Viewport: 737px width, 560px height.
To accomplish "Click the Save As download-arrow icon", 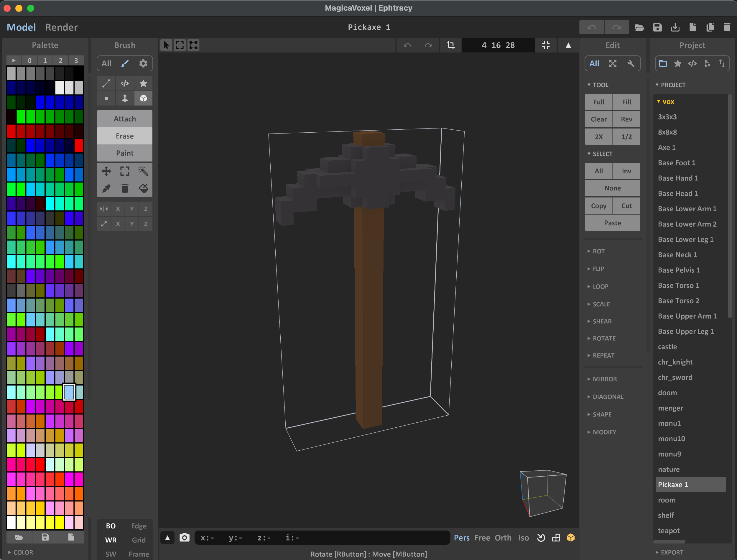I will click(x=675, y=27).
